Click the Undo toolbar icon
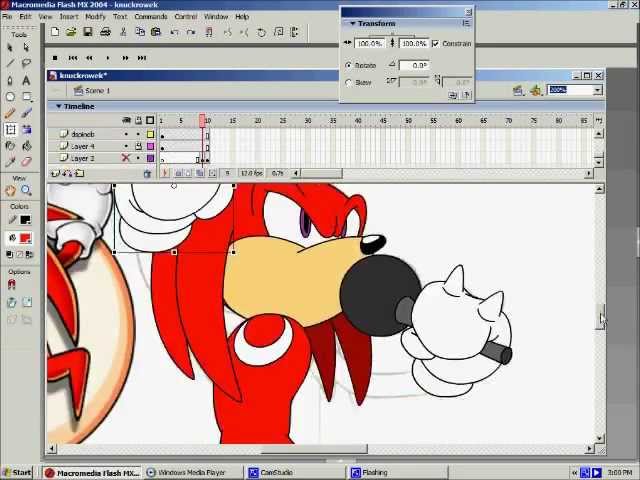This screenshot has width=640, height=480. [174, 32]
